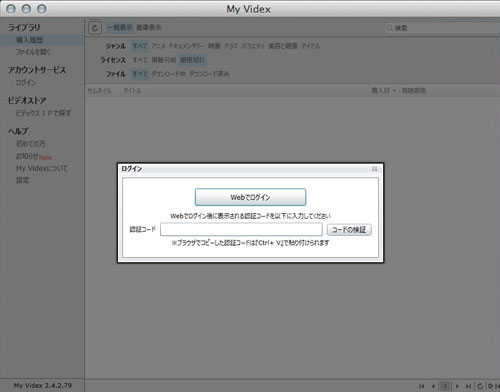500x392 pixels.
Task: Click the アカウントサービス section heading
Action: point(37,70)
